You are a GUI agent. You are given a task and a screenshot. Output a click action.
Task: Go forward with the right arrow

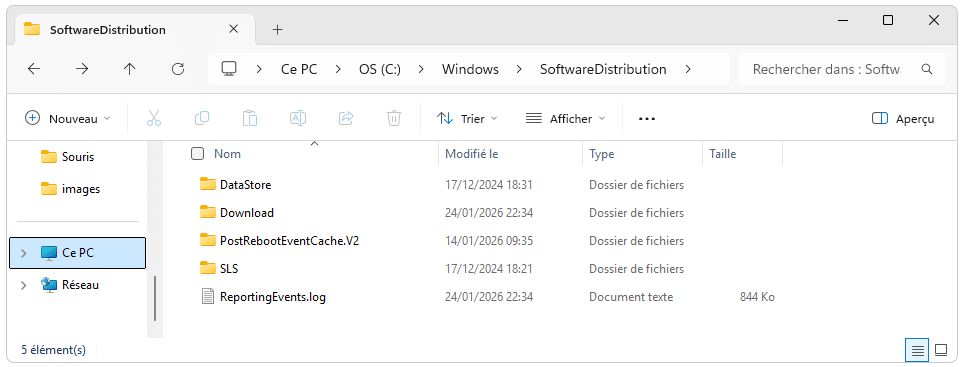click(82, 69)
